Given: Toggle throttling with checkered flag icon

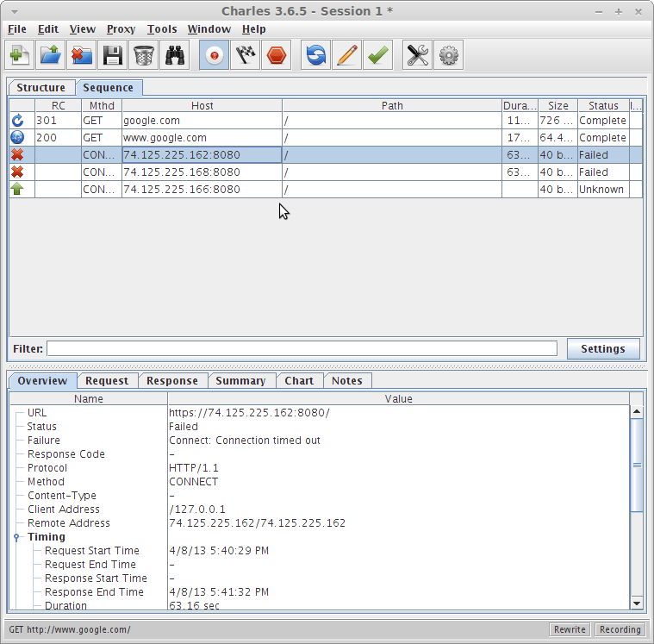Looking at the screenshot, I should point(246,54).
